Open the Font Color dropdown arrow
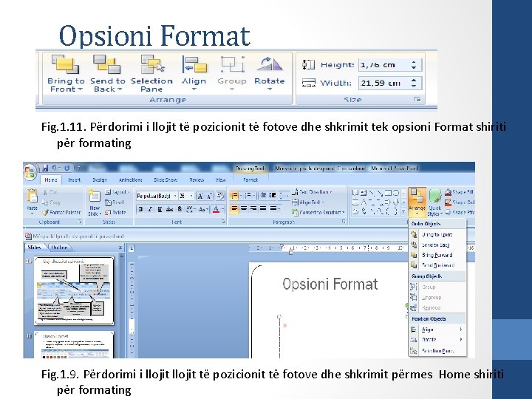 (x=222, y=209)
